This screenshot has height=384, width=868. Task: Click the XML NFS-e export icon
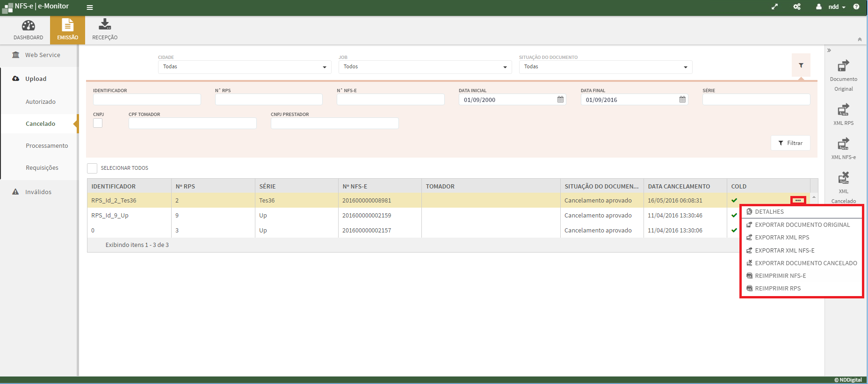point(843,144)
